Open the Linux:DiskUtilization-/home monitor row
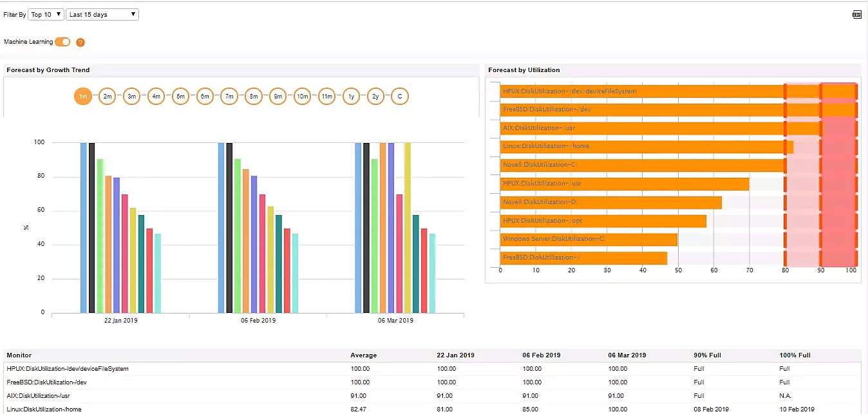This screenshot has height=414, width=868. click(x=193, y=409)
